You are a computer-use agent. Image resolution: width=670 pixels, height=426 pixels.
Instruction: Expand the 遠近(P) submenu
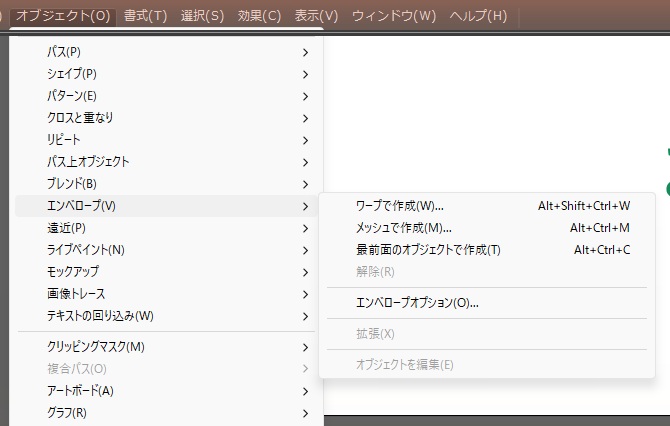pyautogui.click(x=166, y=228)
